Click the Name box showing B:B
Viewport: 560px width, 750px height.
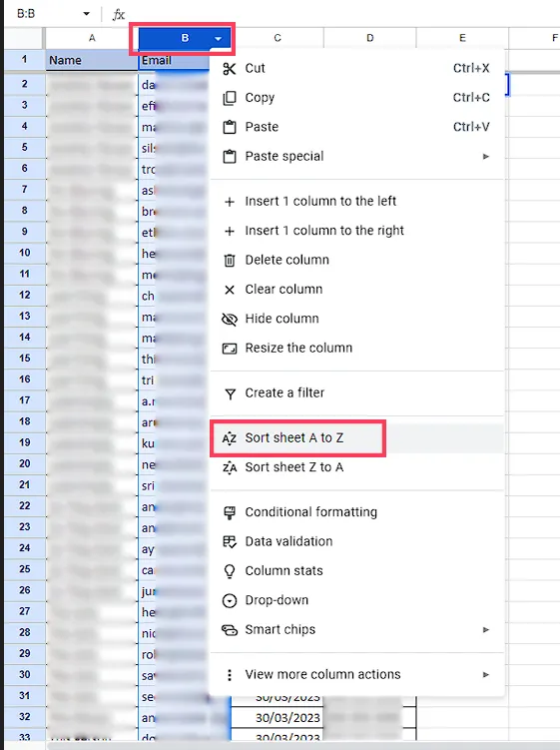coord(46,14)
